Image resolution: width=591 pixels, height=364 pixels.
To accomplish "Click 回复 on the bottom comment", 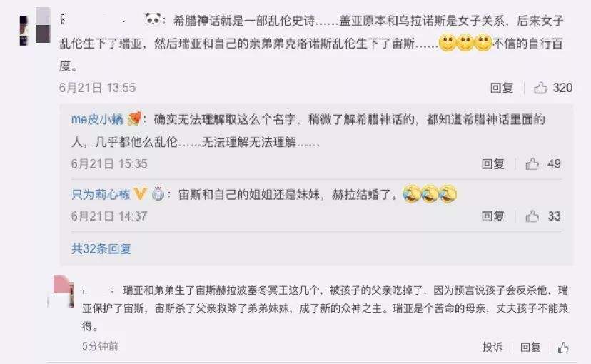I will [x=531, y=347].
